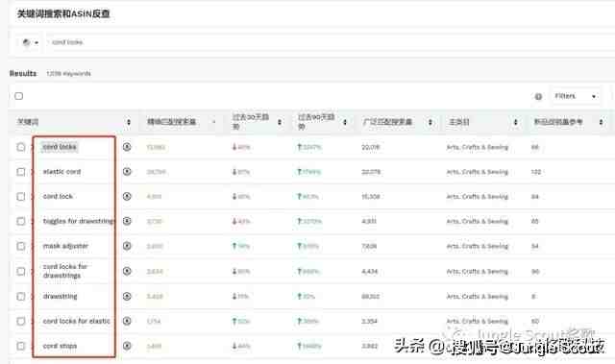
Task: Sort by 广泛匹配搜索量 column arrows
Action: pos(430,122)
